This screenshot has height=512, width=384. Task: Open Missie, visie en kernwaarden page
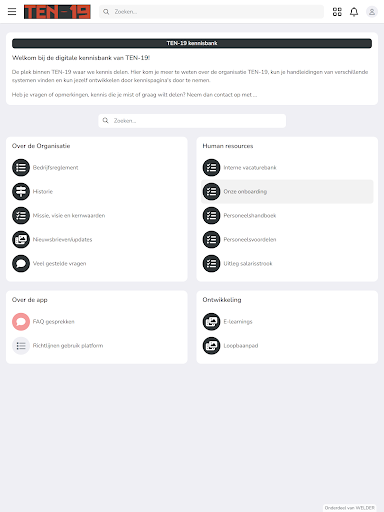(x=69, y=216)
